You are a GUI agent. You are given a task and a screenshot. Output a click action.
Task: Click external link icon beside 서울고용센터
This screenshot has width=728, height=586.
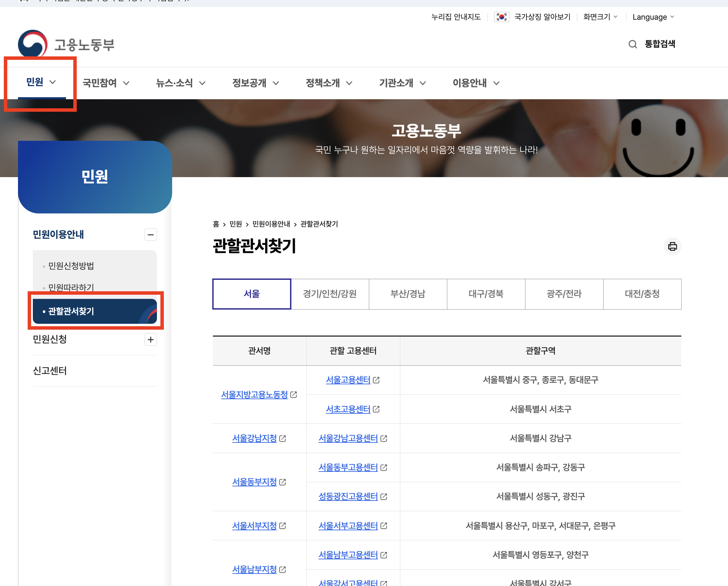376,380
